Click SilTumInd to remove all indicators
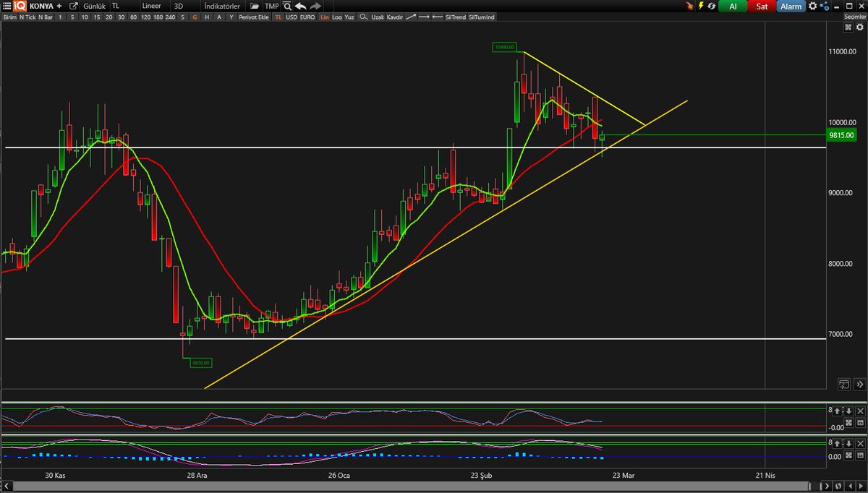Viewport: 868px width, 493px height. pyautogui.click(x=482, y=16)
